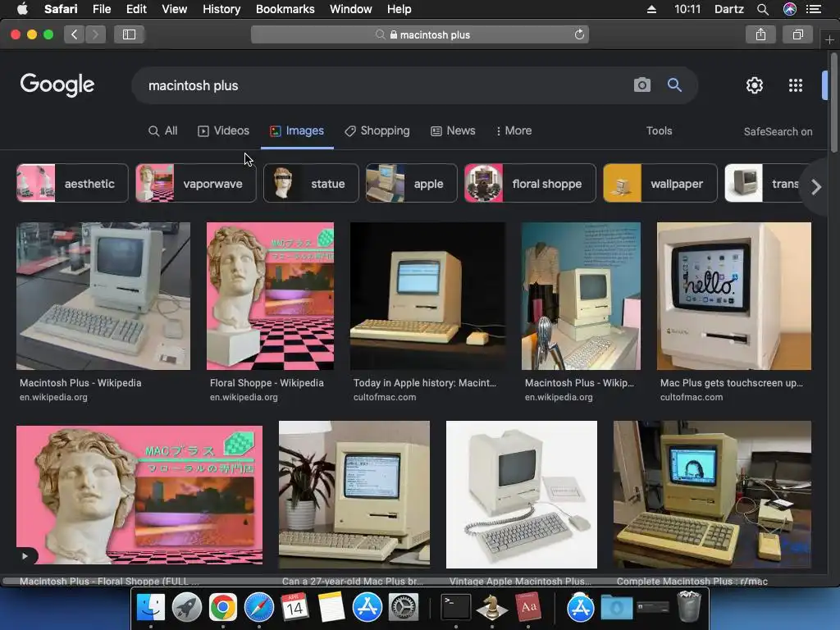Open Calendar in the Dock
Image resolution: width=840 pixels, height=630 pixels.
click(294, 607)
